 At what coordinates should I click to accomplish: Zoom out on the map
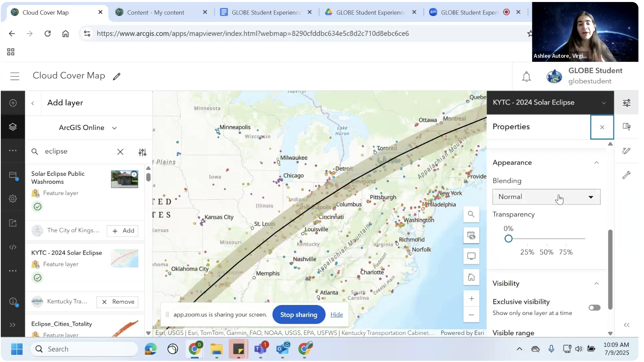[x=471, y=315]
